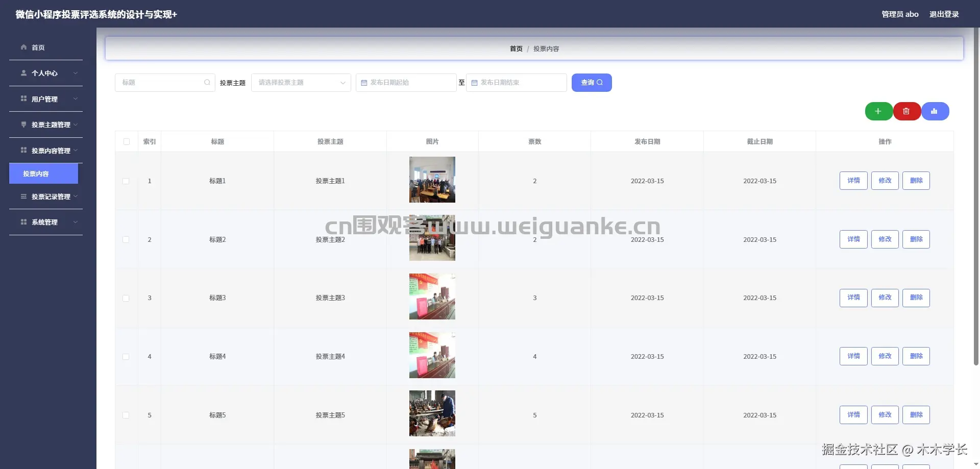Screen dimensions: 980x469
Task: Click the 发布日期结束 date field
Action: [x=517, y=83]
